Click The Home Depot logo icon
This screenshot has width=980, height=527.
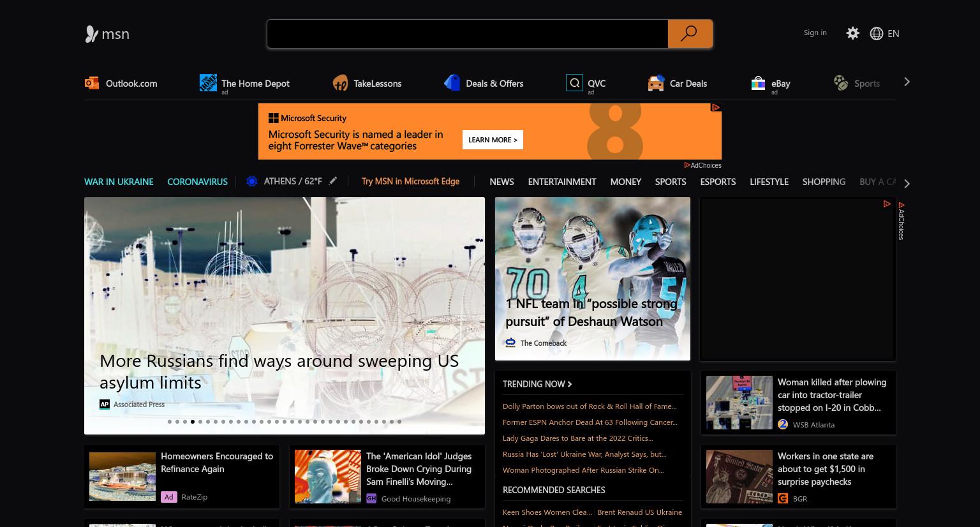[x=208, y=82]
